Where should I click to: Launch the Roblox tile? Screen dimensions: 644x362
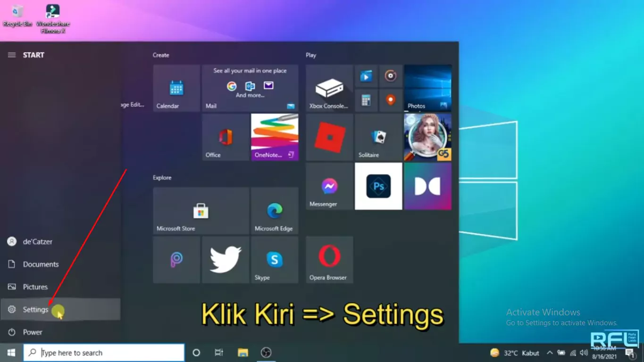tap(329, 137)
